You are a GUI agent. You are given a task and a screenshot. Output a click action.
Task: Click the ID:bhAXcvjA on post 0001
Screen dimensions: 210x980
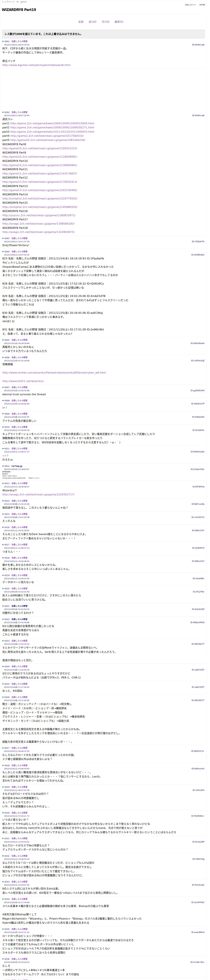coord(198,45)
